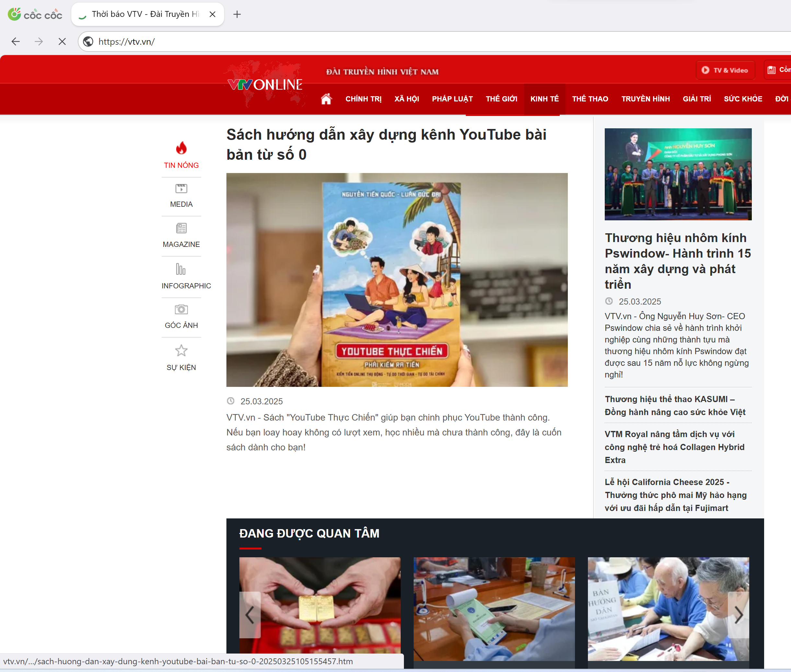Show previous carousel items with left arrow
The width and height of the screenshot is (791, 672).
pos(250,615)
